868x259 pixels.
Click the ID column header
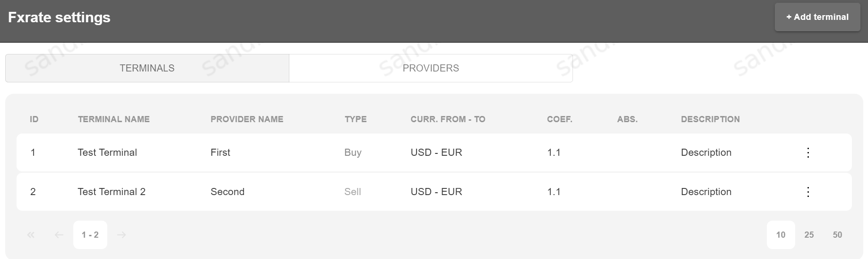[x=34, y=119]
